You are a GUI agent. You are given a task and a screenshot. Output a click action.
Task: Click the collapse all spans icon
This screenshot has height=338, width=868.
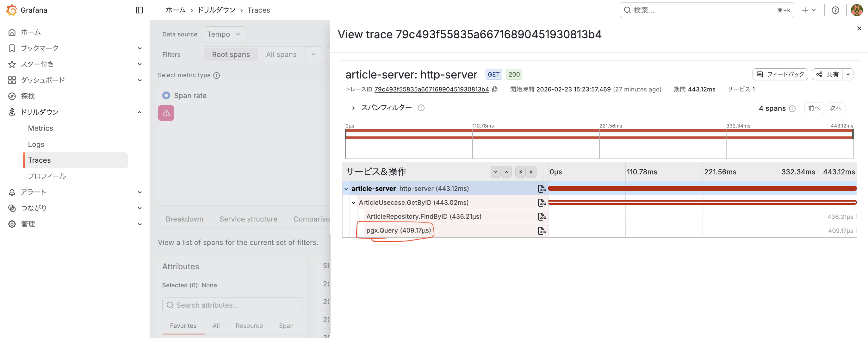coord(531,172)
